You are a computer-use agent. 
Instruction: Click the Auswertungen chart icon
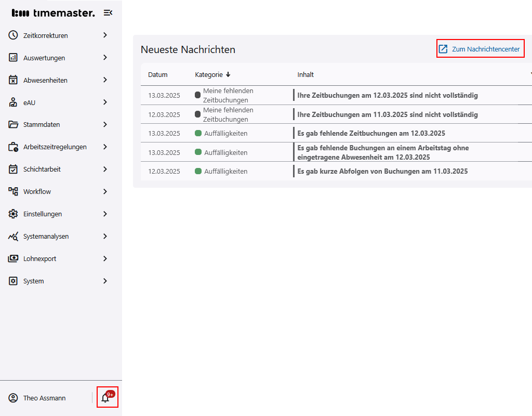point(14,58)
